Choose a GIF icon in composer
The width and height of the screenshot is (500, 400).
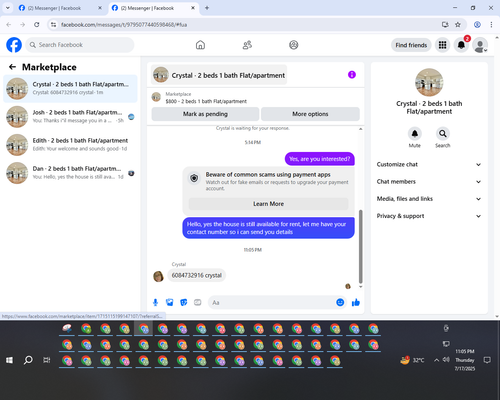pyautogui.click(x=198, y=303)
